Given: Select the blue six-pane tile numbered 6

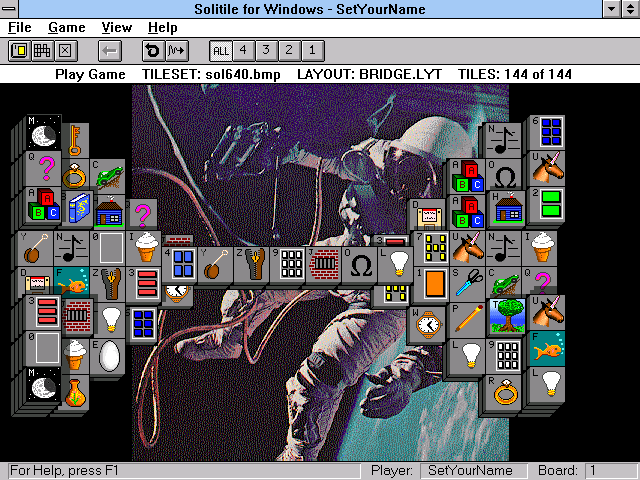Looking at the screenshot, I should (x=547, y=132).
